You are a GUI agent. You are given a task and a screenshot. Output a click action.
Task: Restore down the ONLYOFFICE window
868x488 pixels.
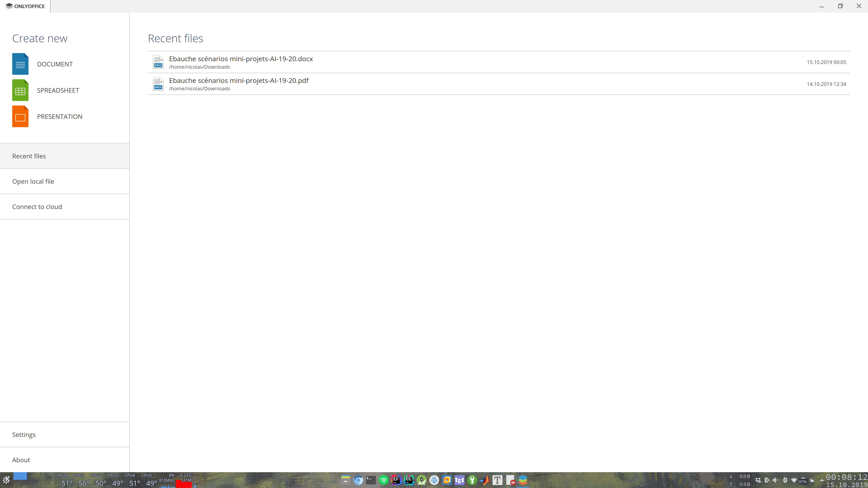(x=840, y=6)
